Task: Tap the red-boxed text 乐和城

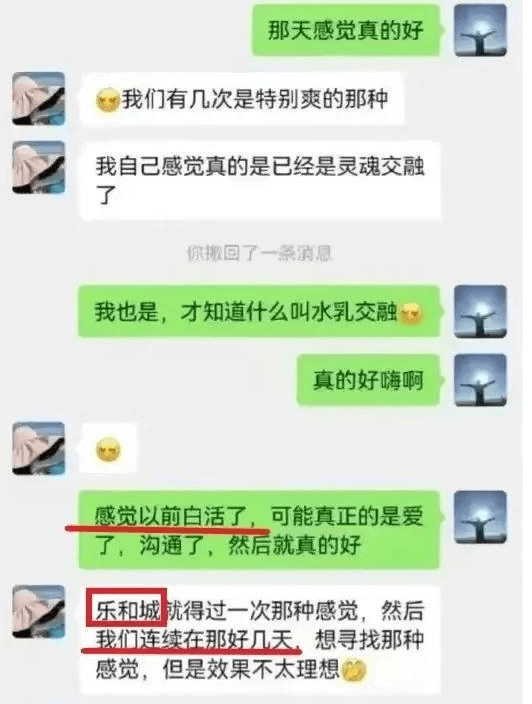Action: pyautogui.click(x=127, y=607)
